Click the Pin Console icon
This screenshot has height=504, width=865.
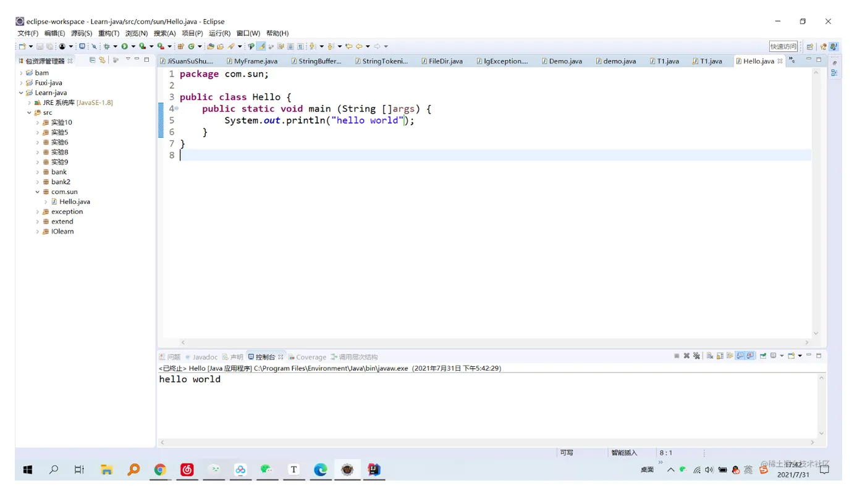point(762,356)
